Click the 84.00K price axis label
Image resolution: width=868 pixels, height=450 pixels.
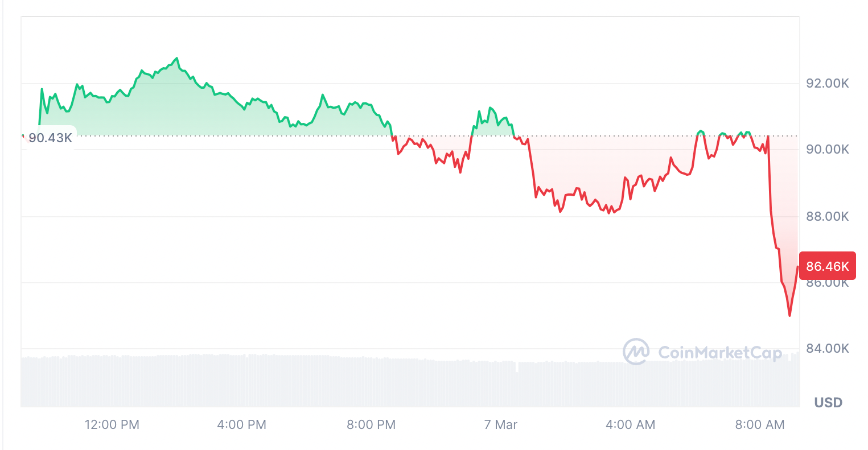click(x=828, y=348)
